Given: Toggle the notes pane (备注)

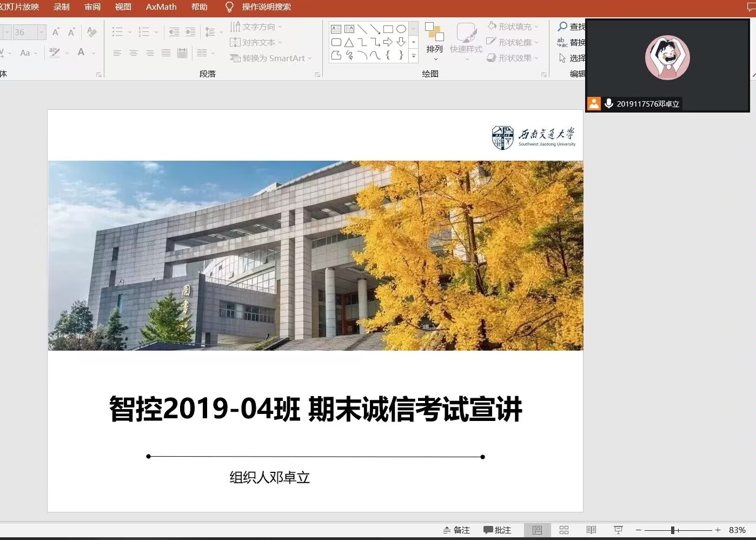Looking at the screenshot, I should 456,530.
